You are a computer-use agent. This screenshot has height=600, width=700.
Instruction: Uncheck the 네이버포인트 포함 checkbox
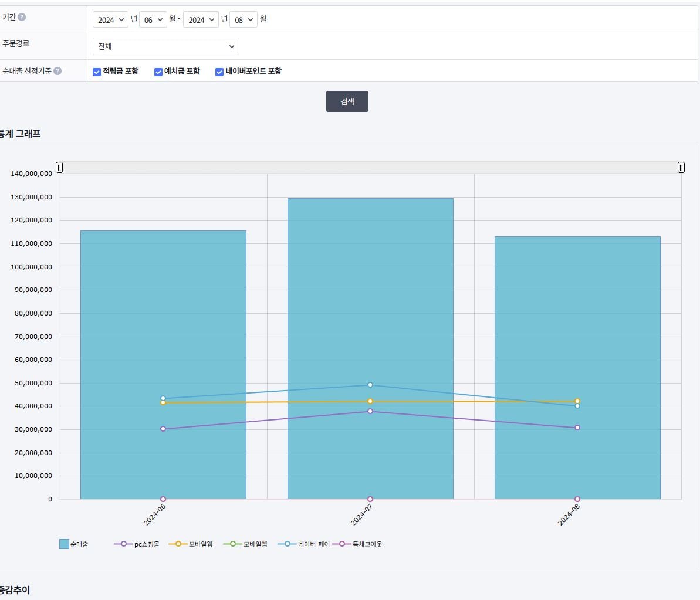point(219,72)
